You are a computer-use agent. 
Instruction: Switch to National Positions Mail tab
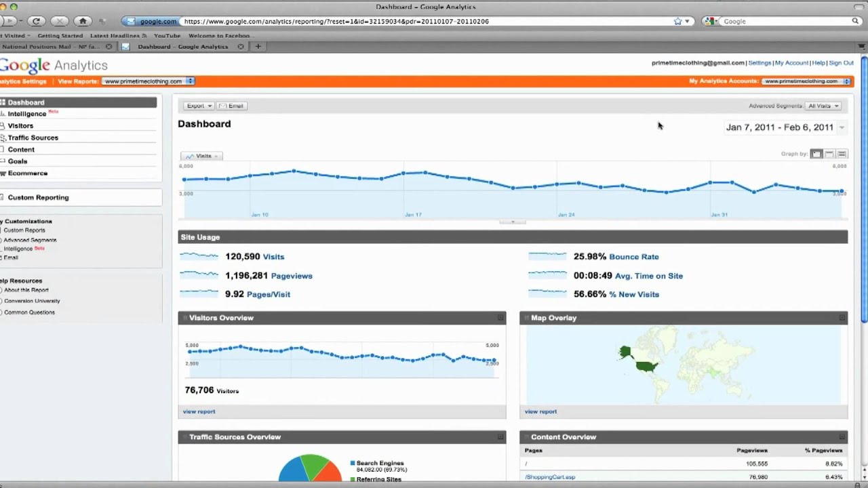[51, 47]
